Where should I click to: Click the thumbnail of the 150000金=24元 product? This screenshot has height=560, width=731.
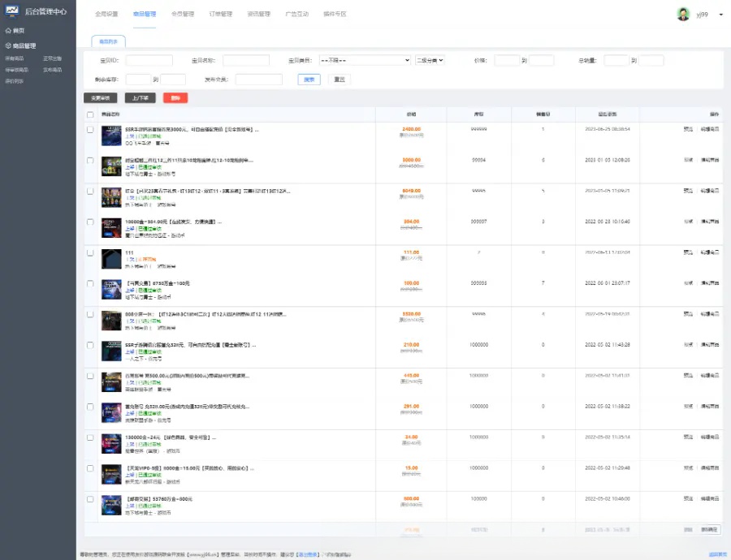click(x=111, y=443)
